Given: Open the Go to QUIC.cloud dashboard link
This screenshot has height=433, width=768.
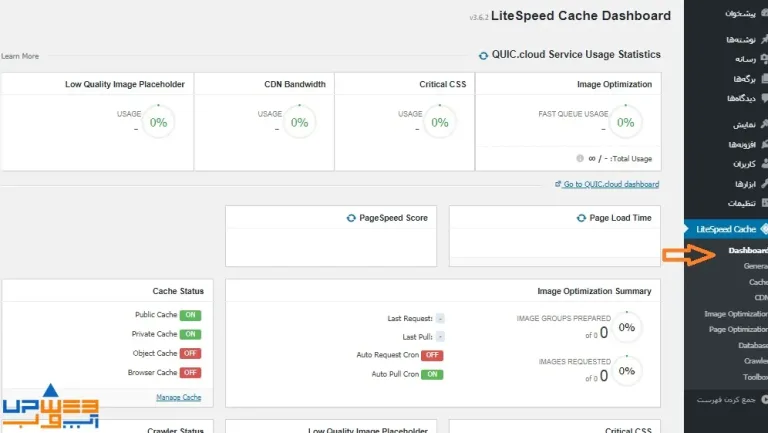Looking at the screenshot, I should coord(607,184).
